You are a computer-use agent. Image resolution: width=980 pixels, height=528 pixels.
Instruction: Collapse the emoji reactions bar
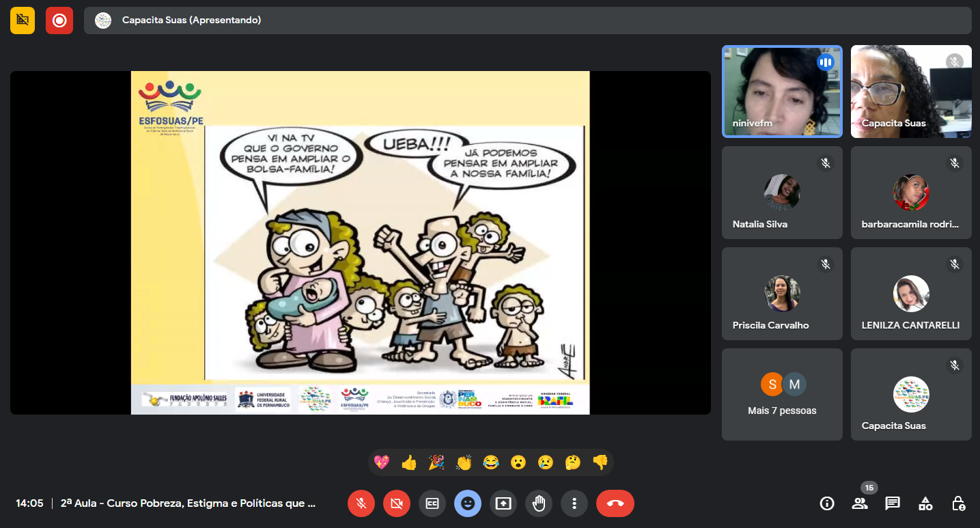[x=468, y=504]
